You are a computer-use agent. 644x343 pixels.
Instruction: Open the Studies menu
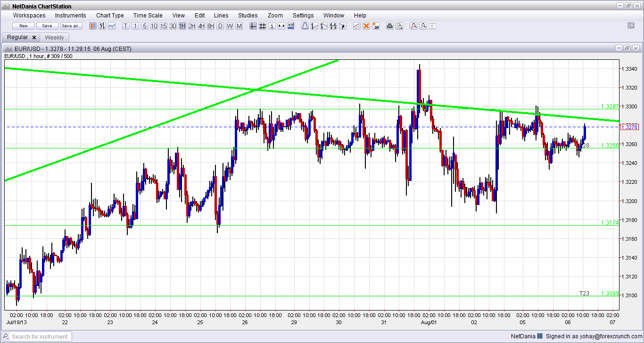click(248, 16)
